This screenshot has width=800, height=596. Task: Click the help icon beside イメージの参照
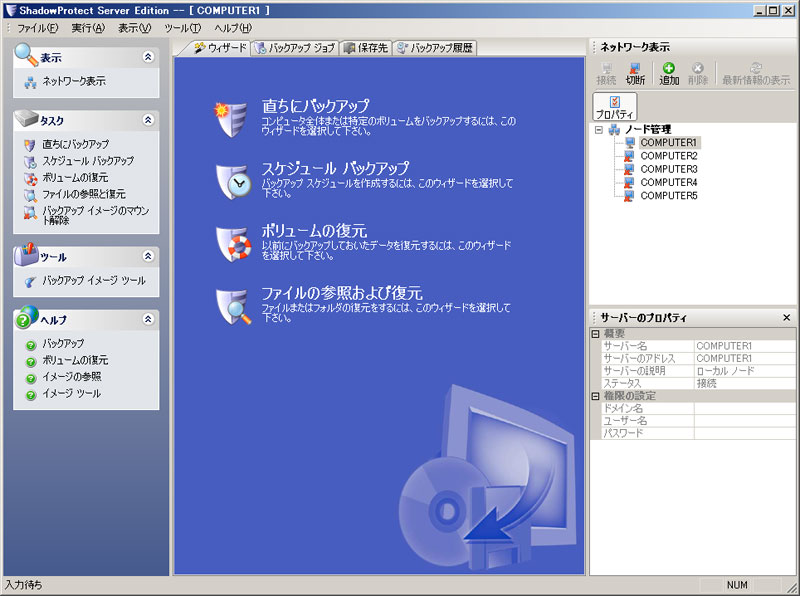[31, 378]
